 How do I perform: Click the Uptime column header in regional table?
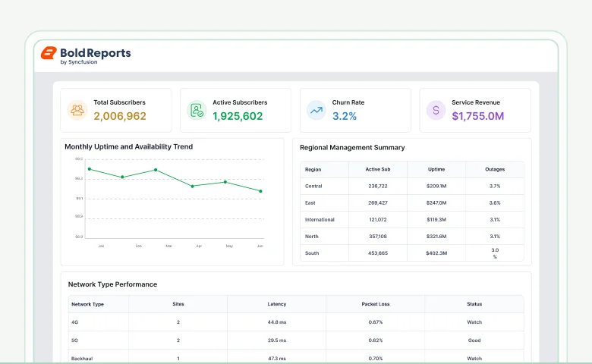tap(436, 169)
